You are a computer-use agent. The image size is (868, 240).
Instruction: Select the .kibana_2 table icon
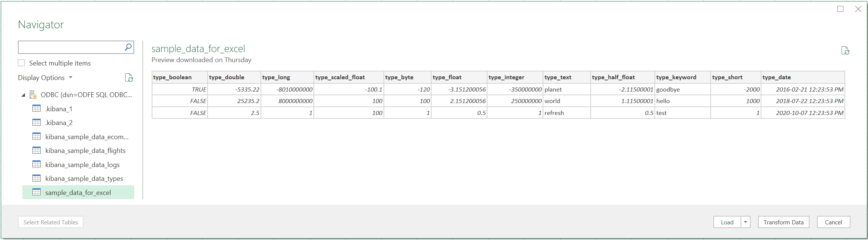tap(37, 122)
